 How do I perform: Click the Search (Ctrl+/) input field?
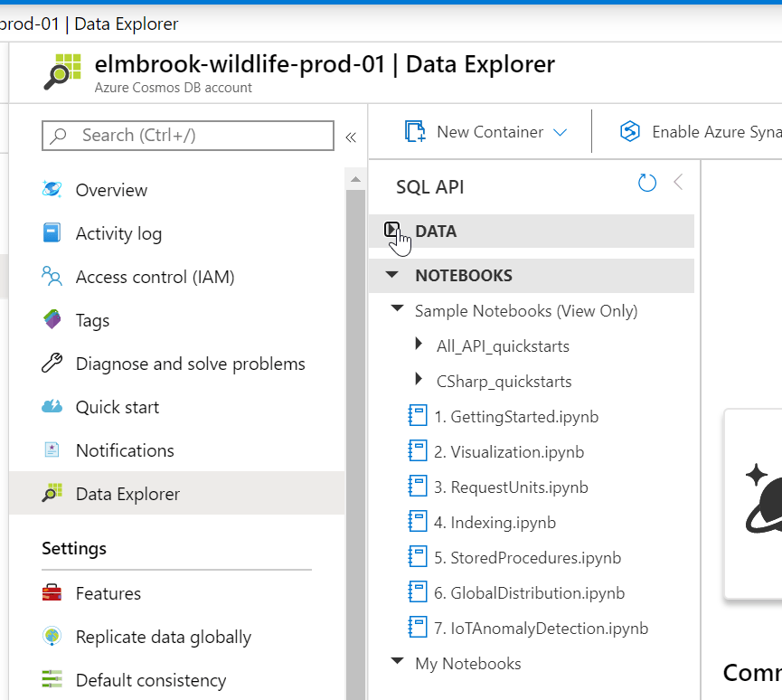188,136
